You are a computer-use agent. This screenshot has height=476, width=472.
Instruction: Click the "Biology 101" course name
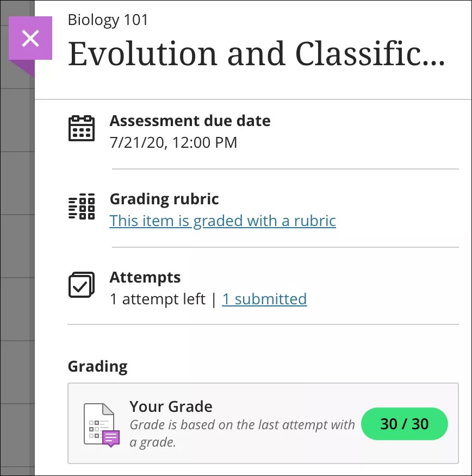pyautogui.click(x=108, y=20)
